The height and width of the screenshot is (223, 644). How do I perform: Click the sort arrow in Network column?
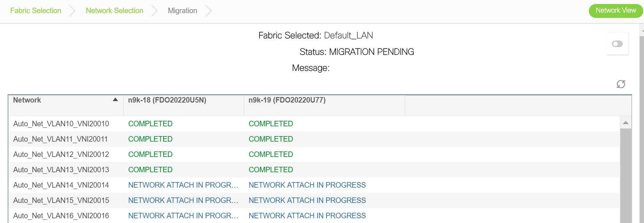click(115, 100)
